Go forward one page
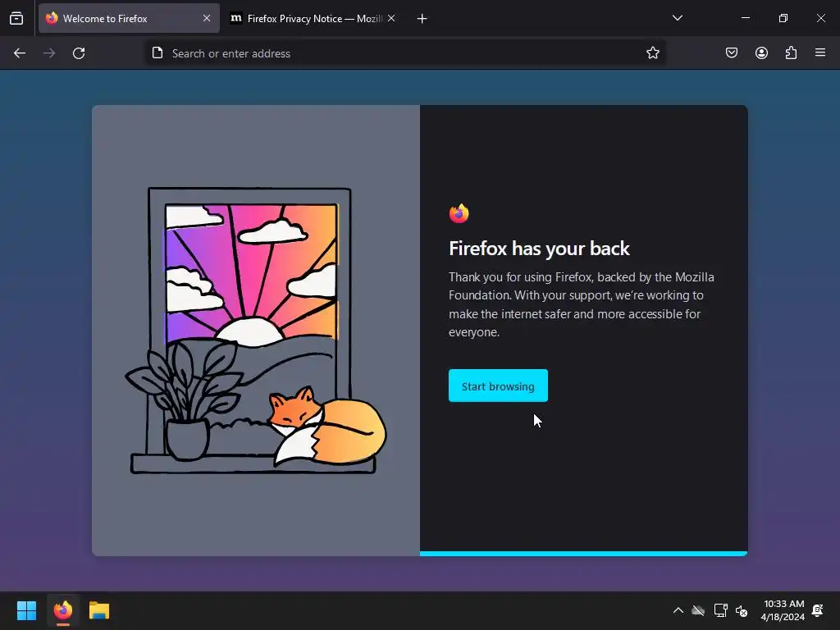Viewport: 840px width, 630px height. click(49, 53)
